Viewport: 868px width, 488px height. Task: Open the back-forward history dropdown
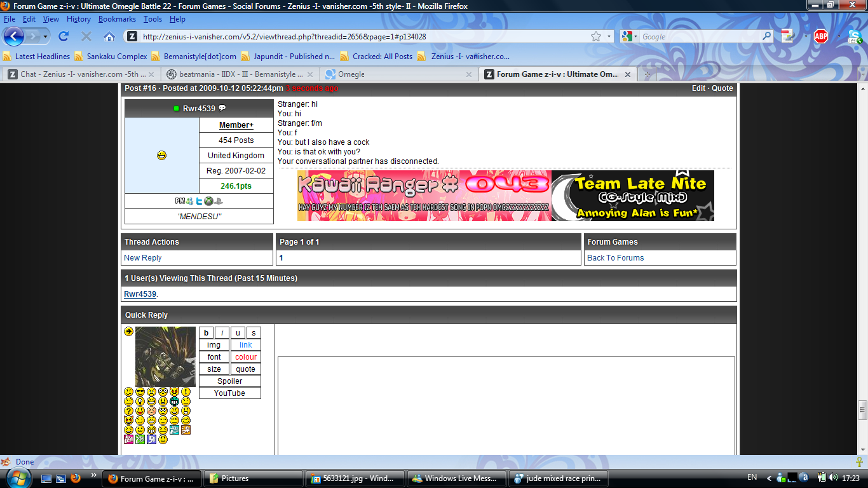coord(46,36)
